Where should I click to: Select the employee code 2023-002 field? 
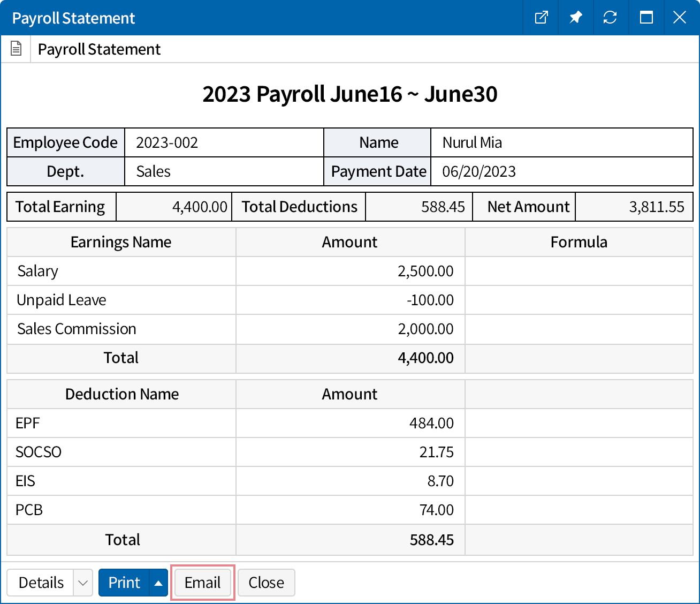(167, 142)
